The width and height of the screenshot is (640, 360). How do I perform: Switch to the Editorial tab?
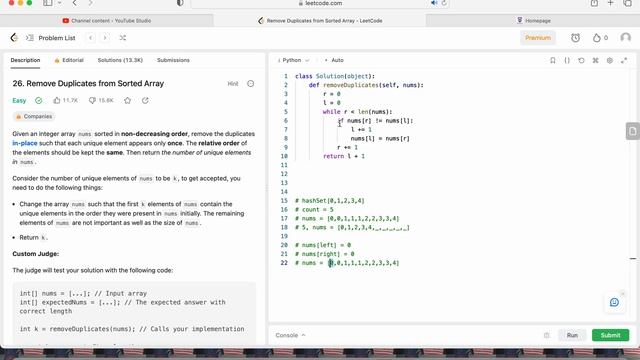(x=69, y=60)
